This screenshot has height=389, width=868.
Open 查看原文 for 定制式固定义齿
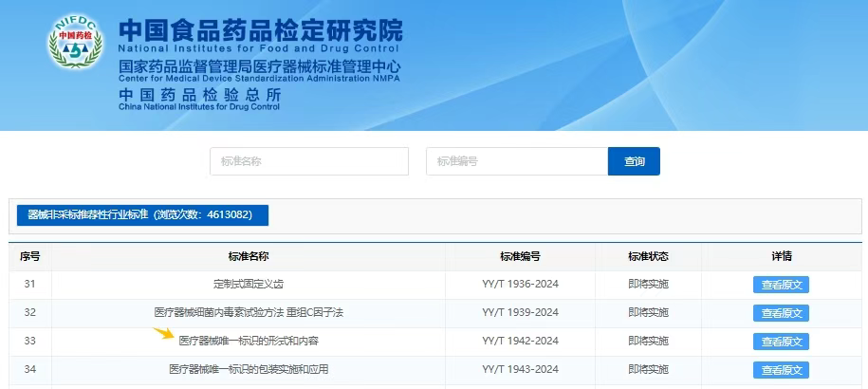coord(781,285)
